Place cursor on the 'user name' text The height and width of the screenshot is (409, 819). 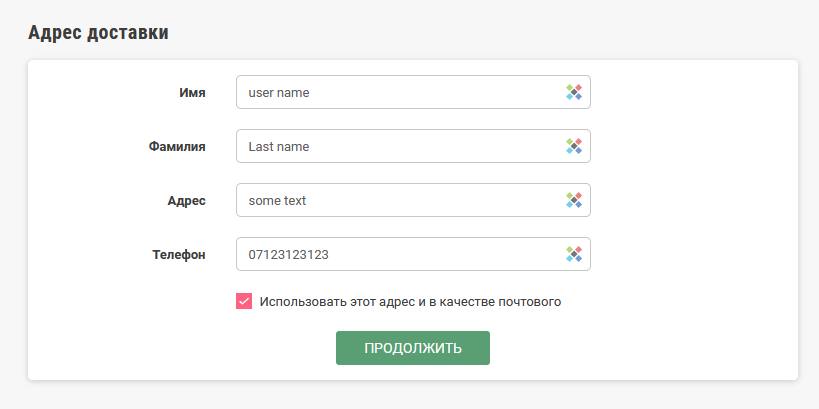[x=279, y=92]
